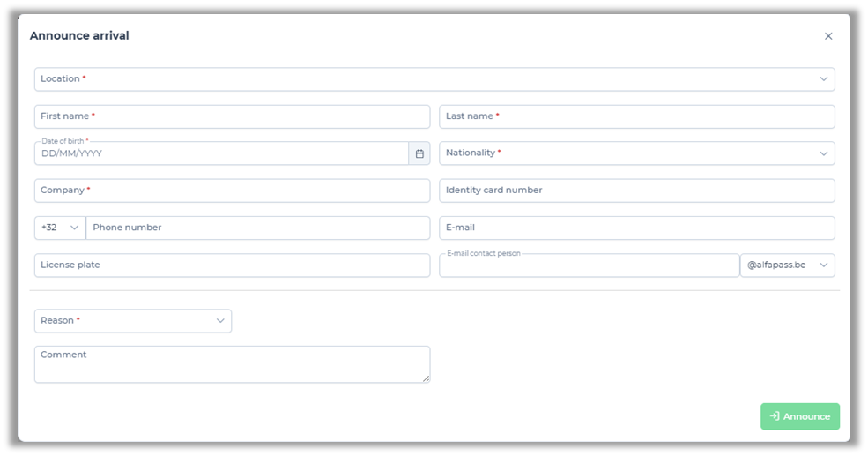This screenshot has height=456, width=868.
Task: Select the Identity card number field
Action: coord(636,191)
